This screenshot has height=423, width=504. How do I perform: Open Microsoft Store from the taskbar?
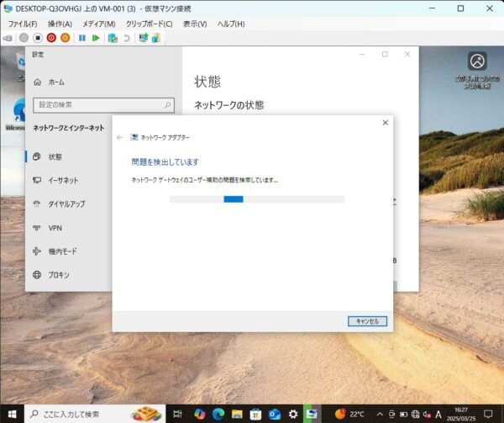[x=255, y=414]
